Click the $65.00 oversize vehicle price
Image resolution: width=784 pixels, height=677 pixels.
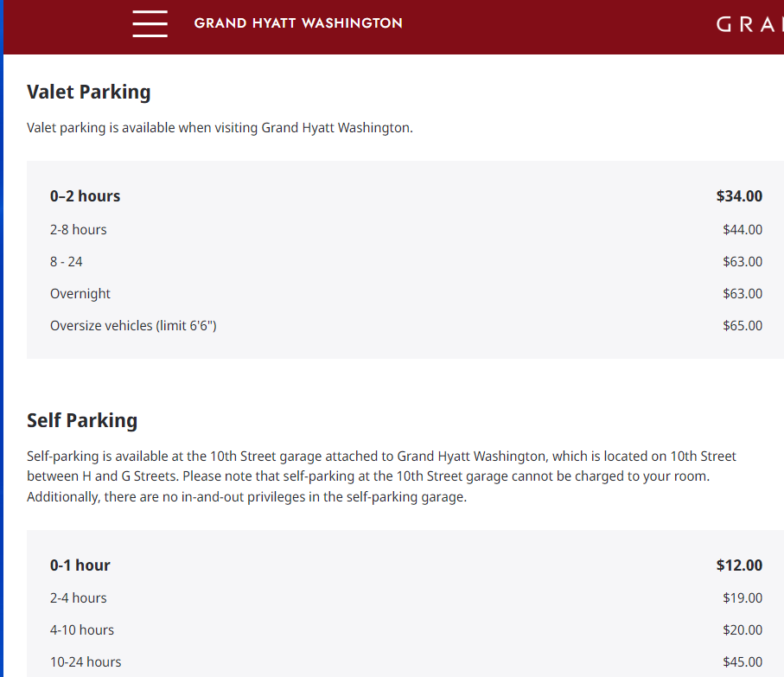pyautogui.click(x=743, y=326)
